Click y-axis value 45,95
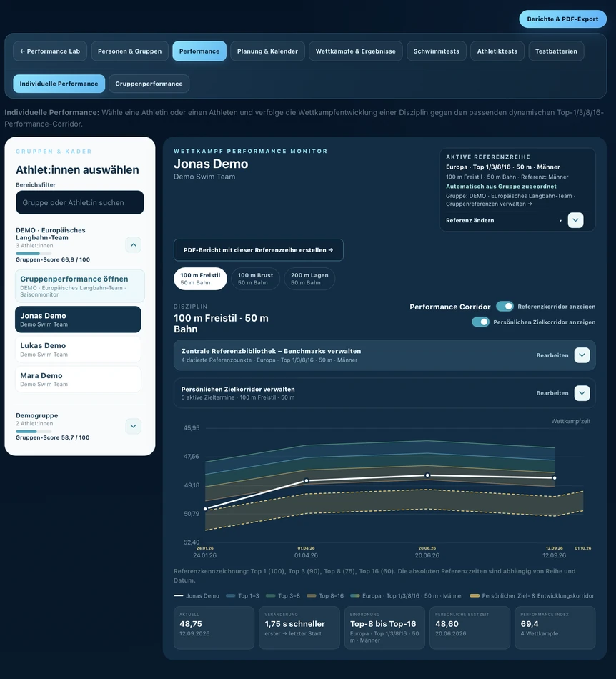This screenshot has width=616, height=679. pyautogui.click(x=192, y=428)
